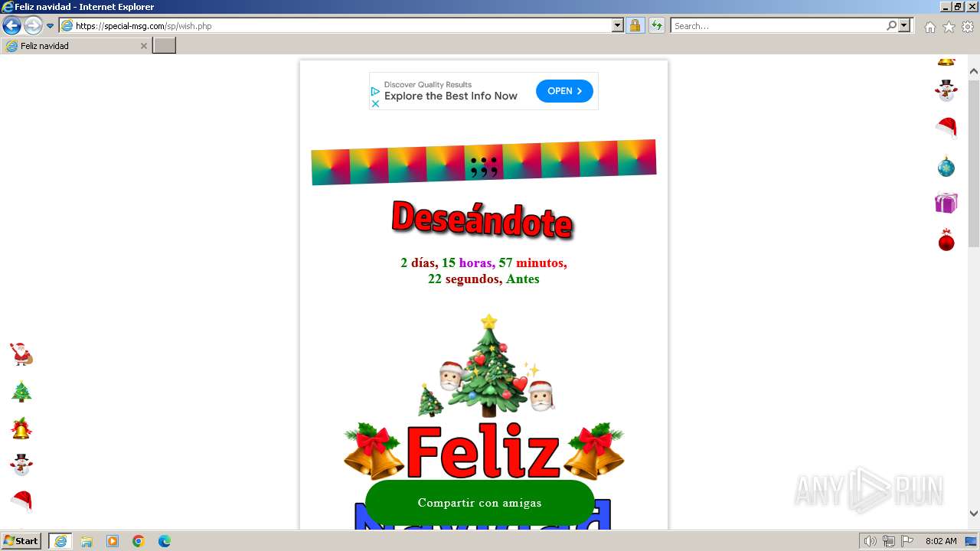Open Favorites with the star icon
The image size is (980, 551).
point(949,27)
